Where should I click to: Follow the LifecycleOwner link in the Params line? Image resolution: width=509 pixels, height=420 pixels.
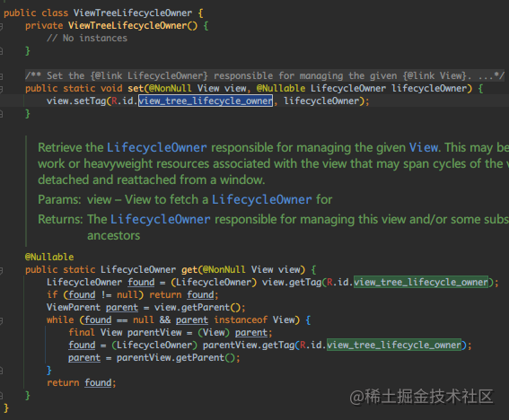click(261, 199)
